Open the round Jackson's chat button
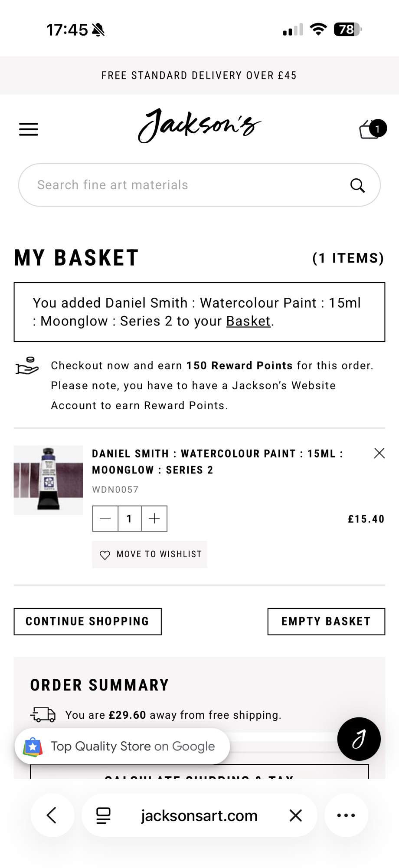The width and height of the screenshot is (399, 868). click(x=359, y=739)
